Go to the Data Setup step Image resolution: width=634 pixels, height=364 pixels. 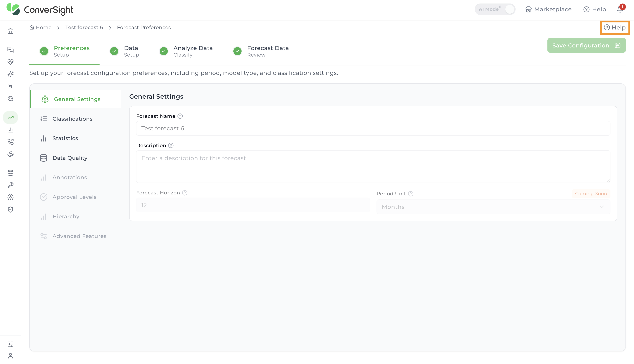(125, 51)
